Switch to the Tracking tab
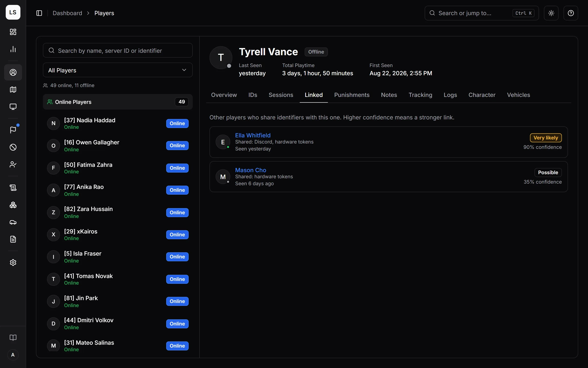The width and height of the screenshot is (588, 368). (420, 95)
